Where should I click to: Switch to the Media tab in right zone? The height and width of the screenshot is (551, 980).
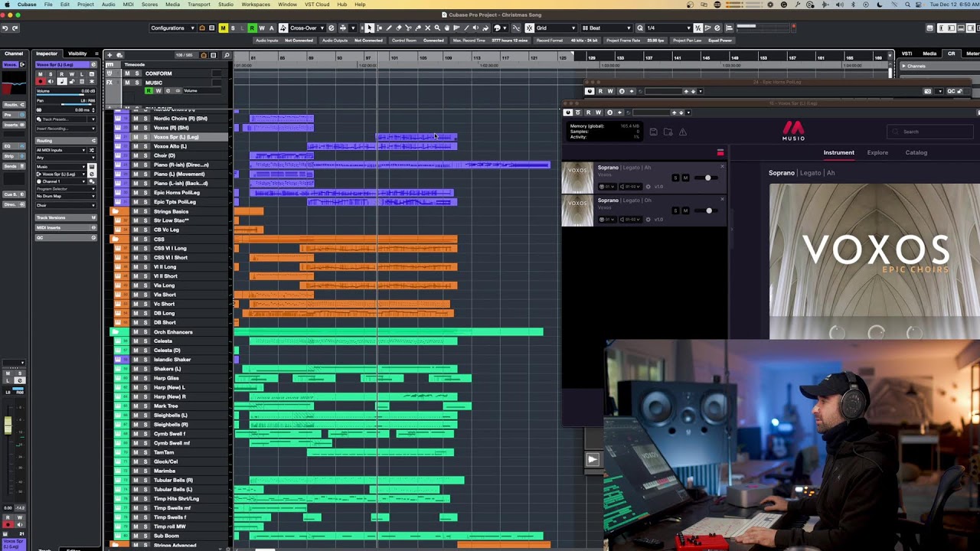pyautogui.click(x=929, y=54)
